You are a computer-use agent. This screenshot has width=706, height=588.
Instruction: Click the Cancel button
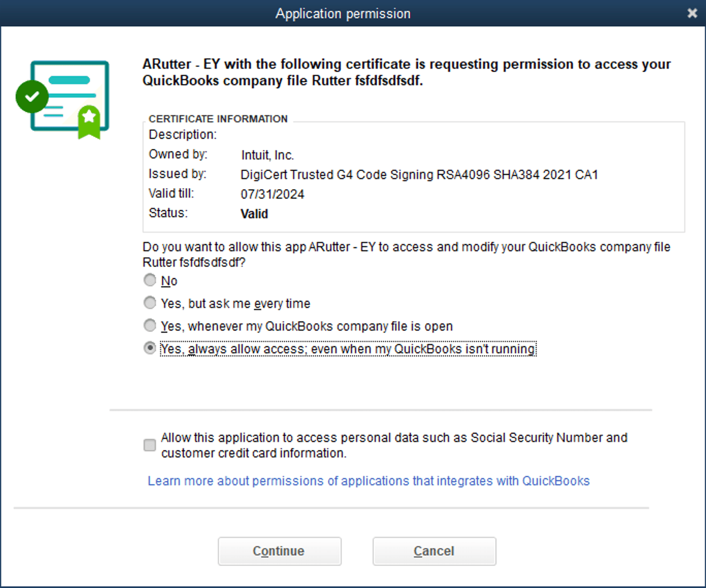(x=434, y=551)
